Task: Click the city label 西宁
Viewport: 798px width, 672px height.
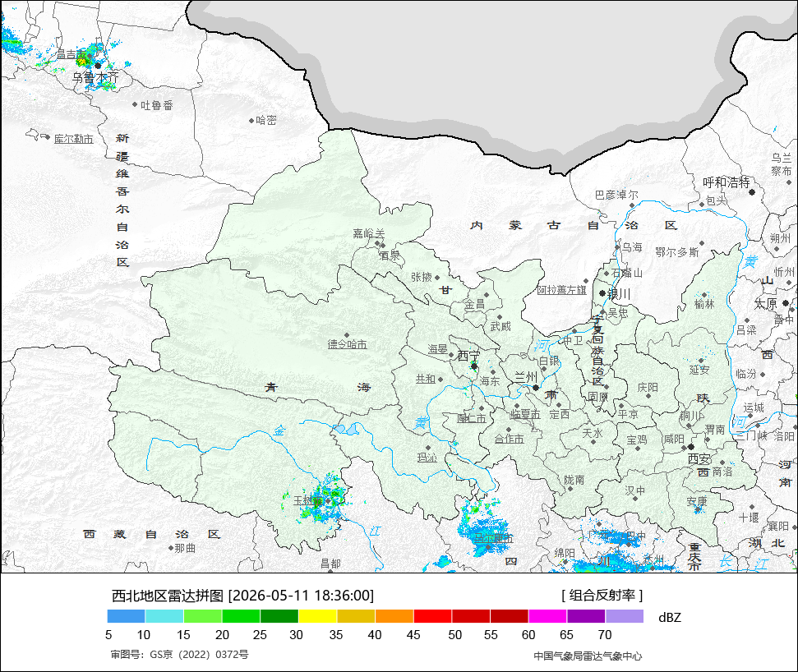Action: [x=468, y=356]
